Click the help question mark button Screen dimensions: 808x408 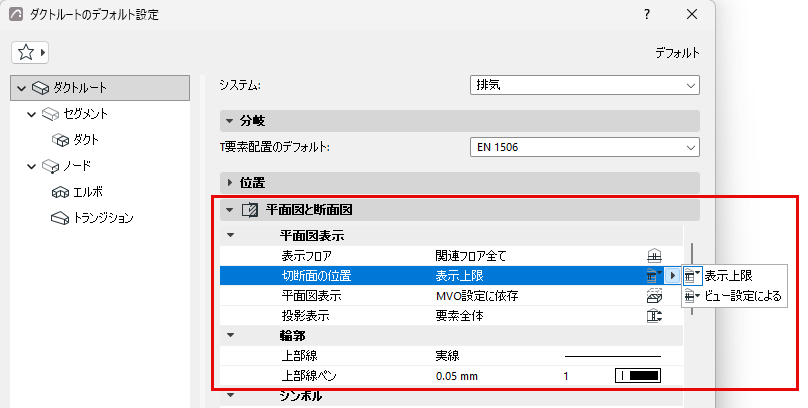[x=647, y=14]
